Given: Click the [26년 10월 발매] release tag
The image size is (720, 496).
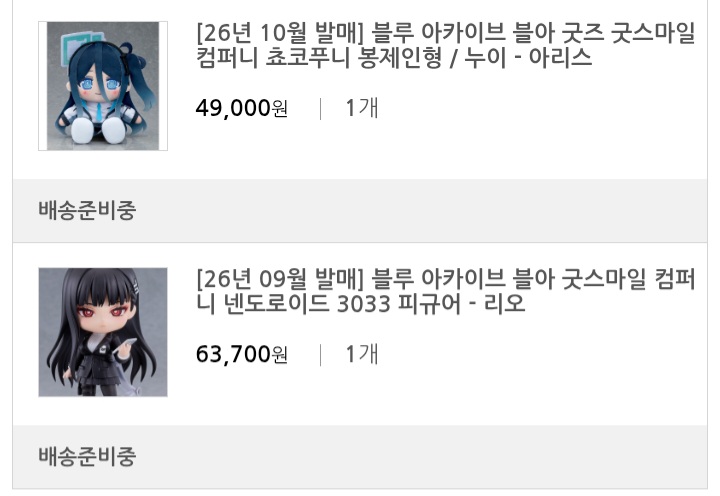Looking at the screenshot, I should click(x=280, y=33).
